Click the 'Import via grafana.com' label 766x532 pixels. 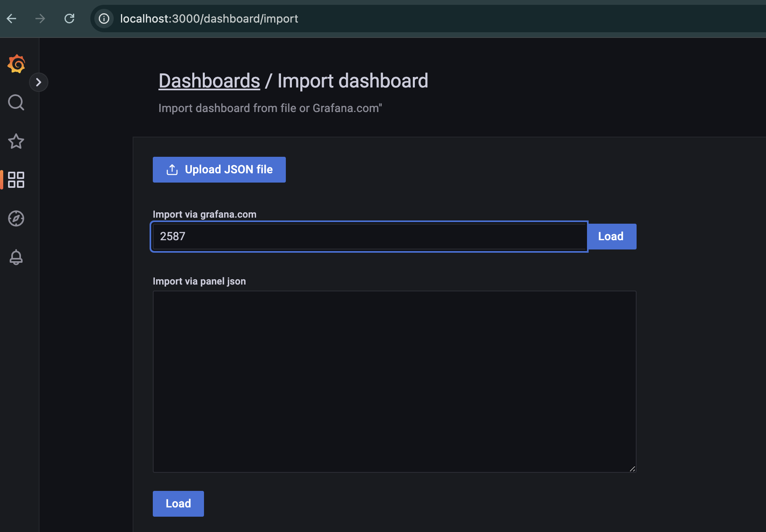(x=204, y=214)
